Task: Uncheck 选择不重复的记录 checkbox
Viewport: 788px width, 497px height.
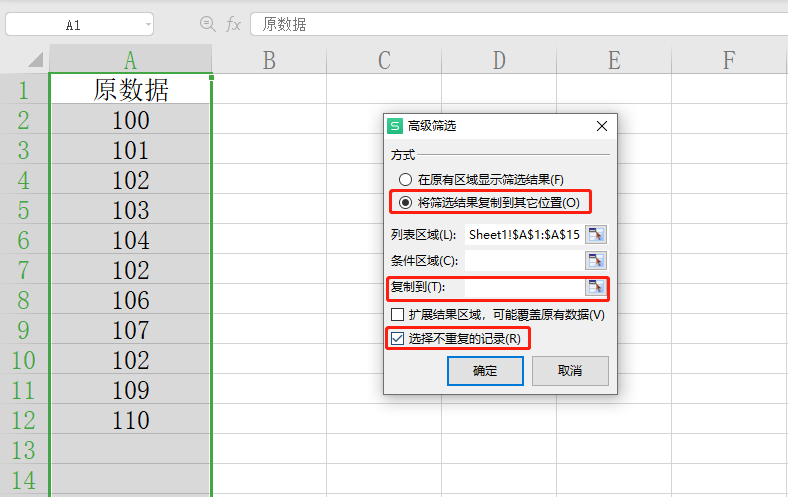Action: click(397, 339)
